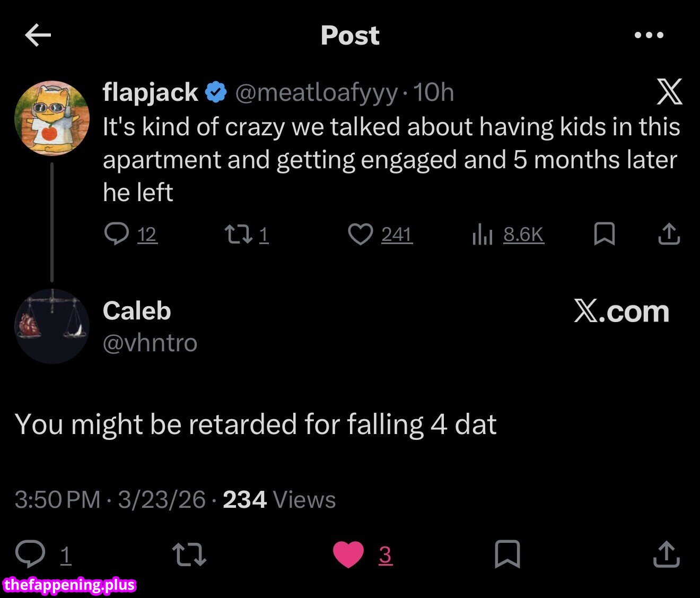Open the @vhntro profile handle
The image size is (700, 598).
[150, 343]
